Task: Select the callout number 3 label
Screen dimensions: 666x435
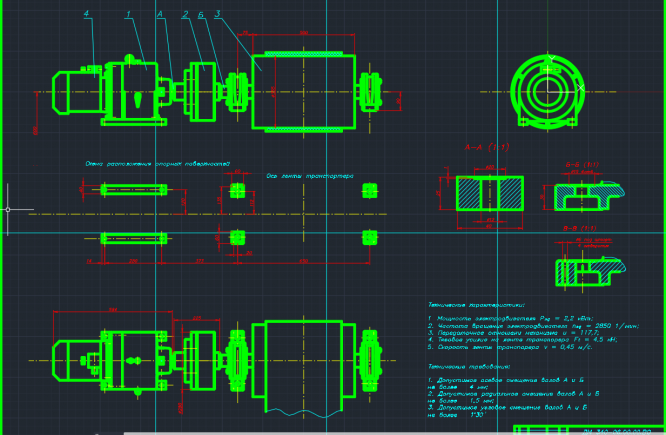Action: coord(217,14)
